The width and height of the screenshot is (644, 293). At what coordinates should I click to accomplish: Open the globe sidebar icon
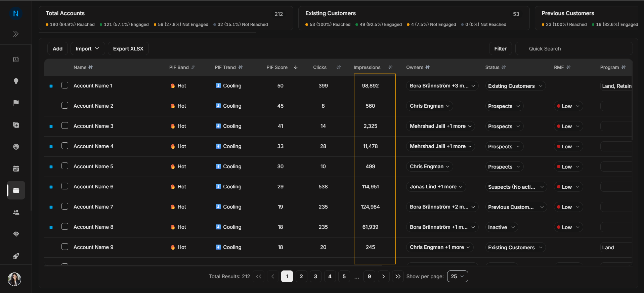[x=16, y=147]
